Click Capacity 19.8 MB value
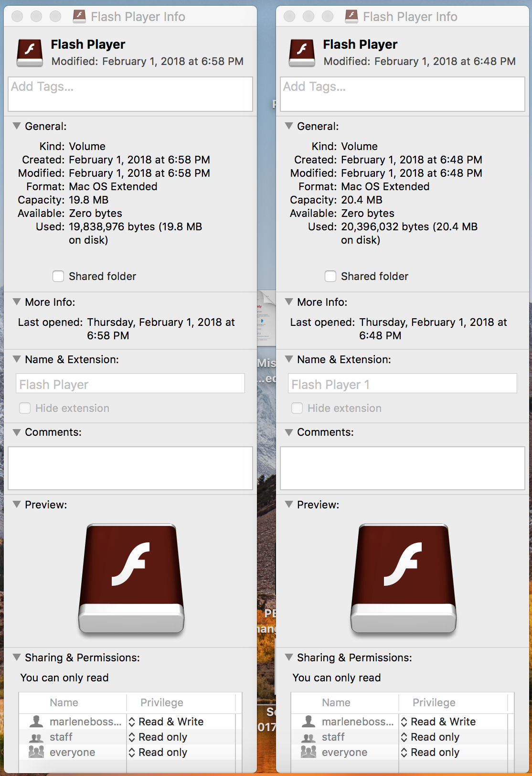 89,200
